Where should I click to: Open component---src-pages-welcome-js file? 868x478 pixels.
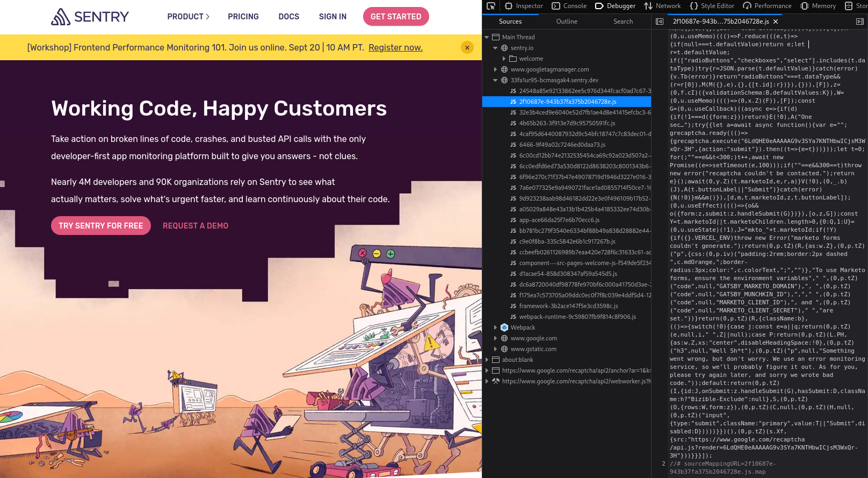[x=567, y=263]
